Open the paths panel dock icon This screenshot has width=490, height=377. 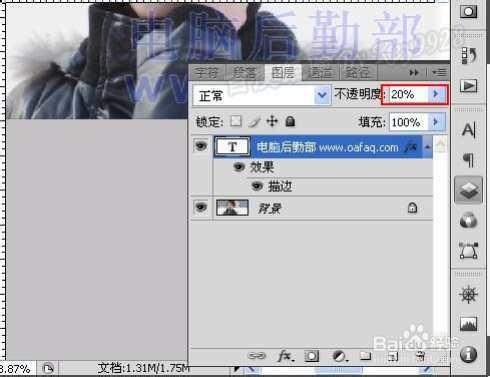[x=469, y=251]
